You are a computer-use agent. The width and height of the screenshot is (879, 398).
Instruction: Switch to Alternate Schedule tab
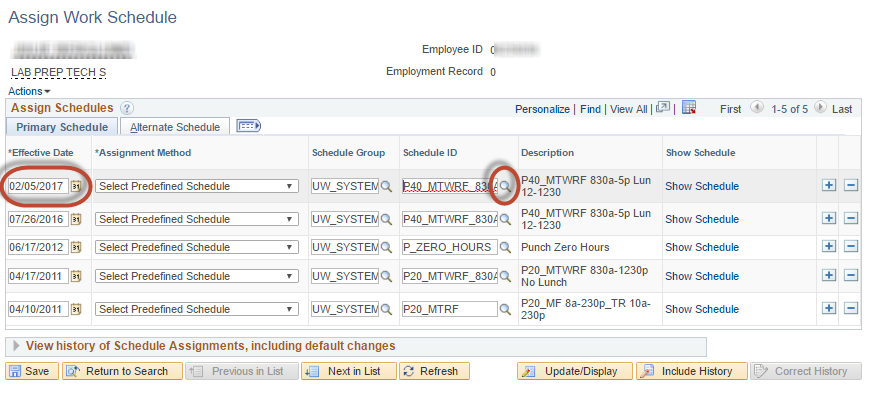pyautogui.click(x=175, y=127)
